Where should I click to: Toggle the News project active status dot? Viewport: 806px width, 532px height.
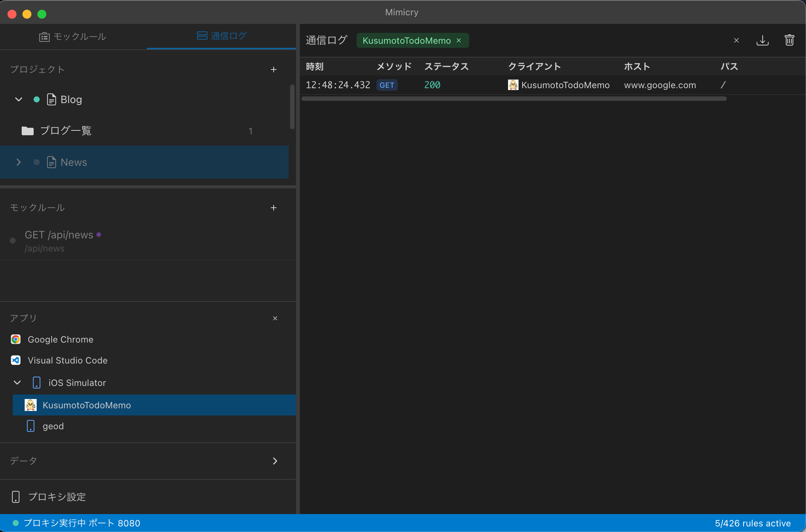pos(37,162)
